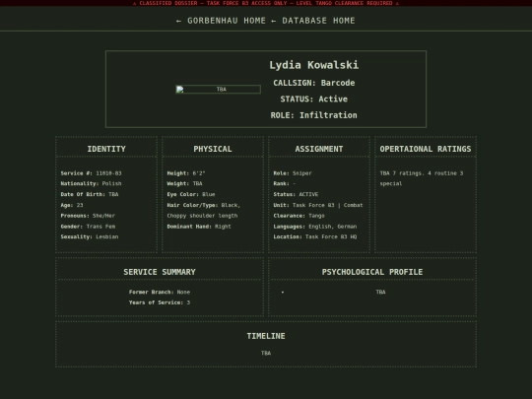Click the ASSIGNMENT section heading
The width and height of the screenshot is (532, 399).
[x=319, y=149]
